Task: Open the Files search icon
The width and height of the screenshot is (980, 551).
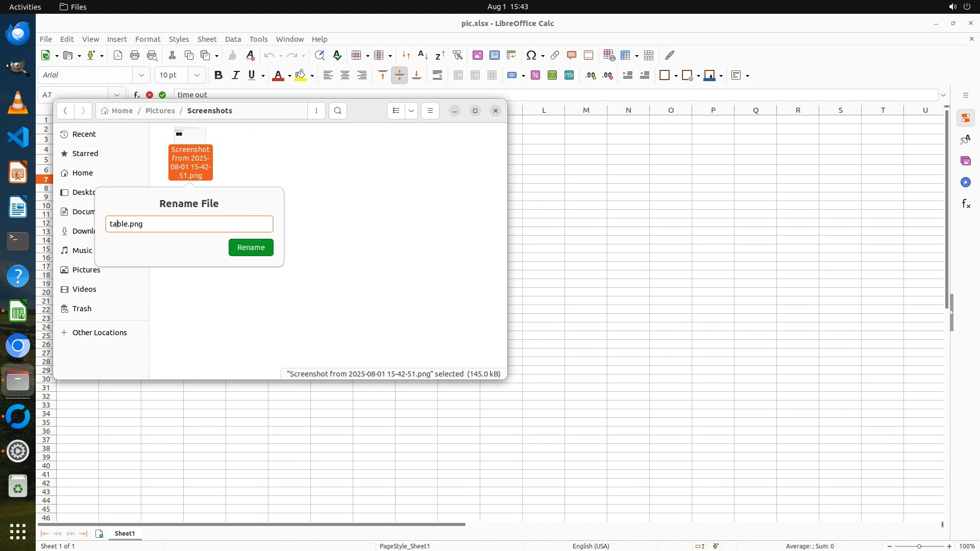Action: coord(337,111)
